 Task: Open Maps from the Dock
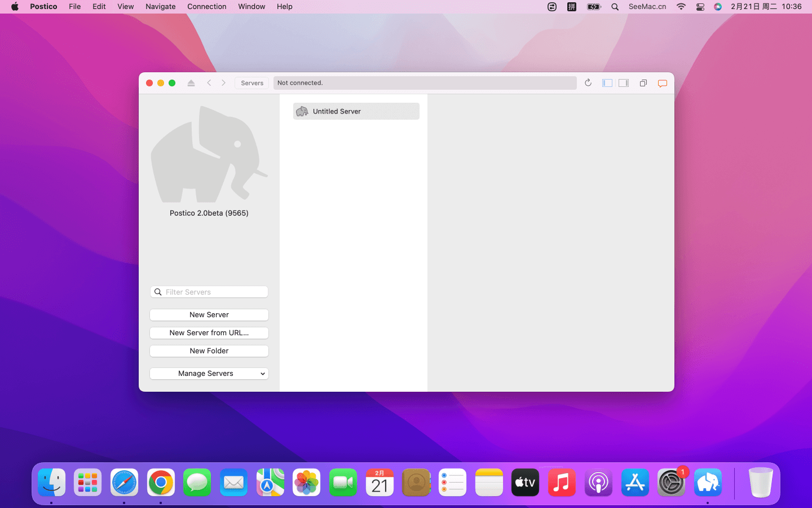(270, 483)
